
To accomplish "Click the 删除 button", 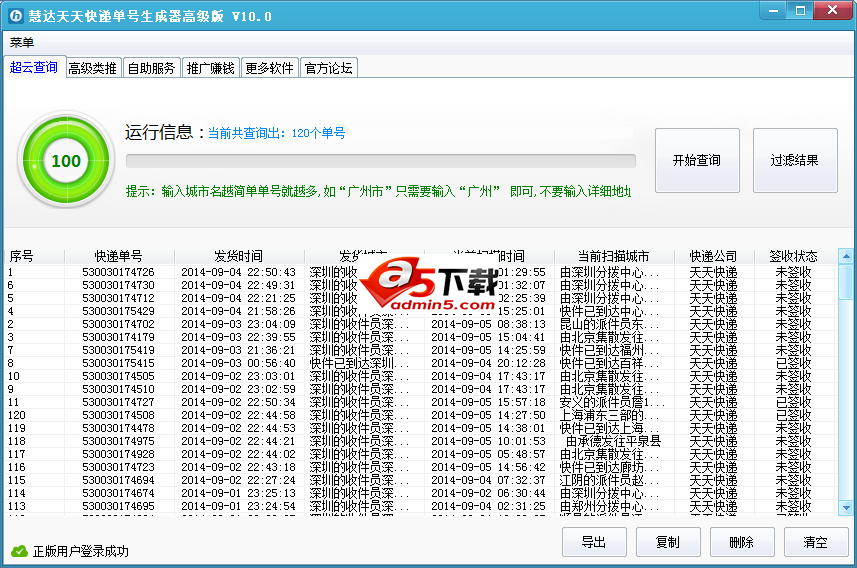I will click(742, 542).
